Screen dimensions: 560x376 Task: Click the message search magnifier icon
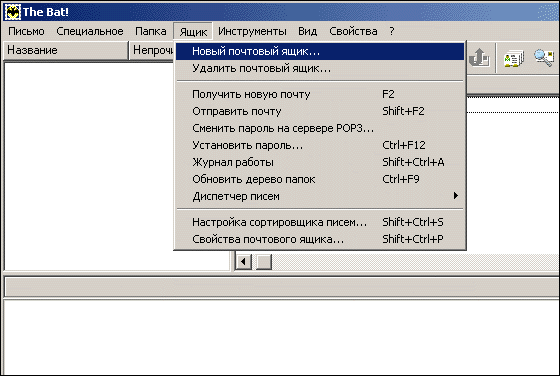544,58
